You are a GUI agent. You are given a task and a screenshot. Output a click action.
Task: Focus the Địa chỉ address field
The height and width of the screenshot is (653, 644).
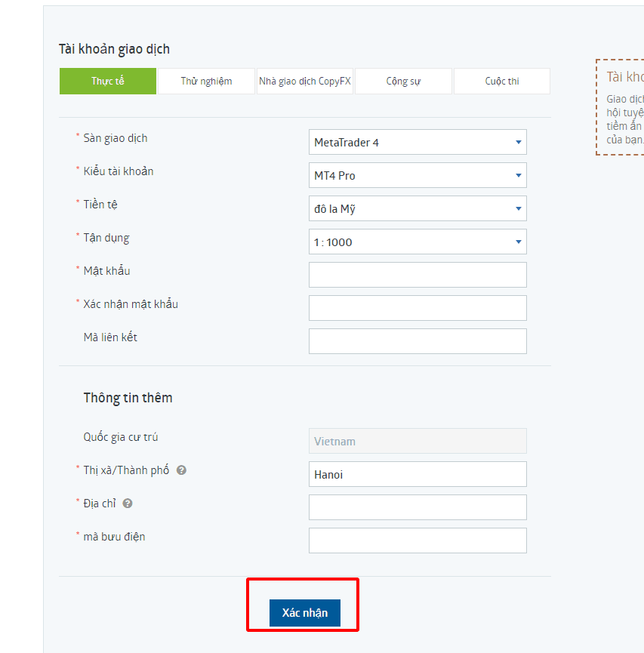418,507
